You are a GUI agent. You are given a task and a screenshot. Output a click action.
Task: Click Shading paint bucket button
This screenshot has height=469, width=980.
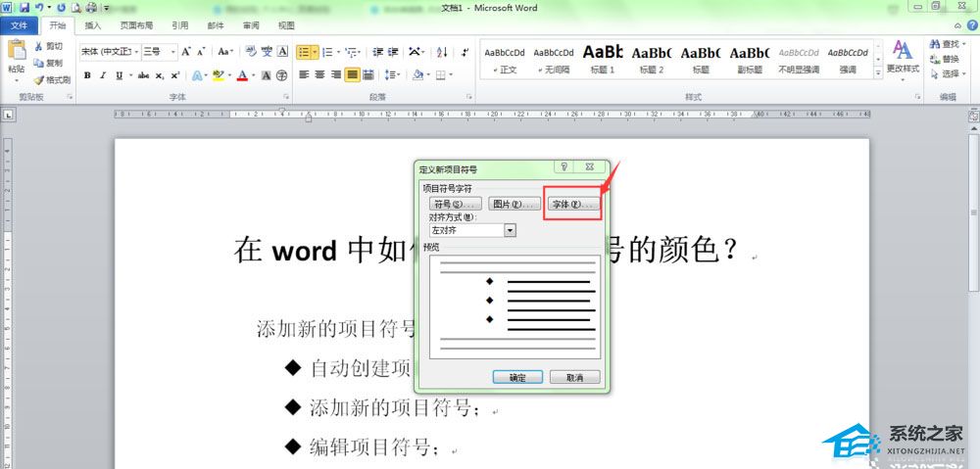tap(417, 75)
